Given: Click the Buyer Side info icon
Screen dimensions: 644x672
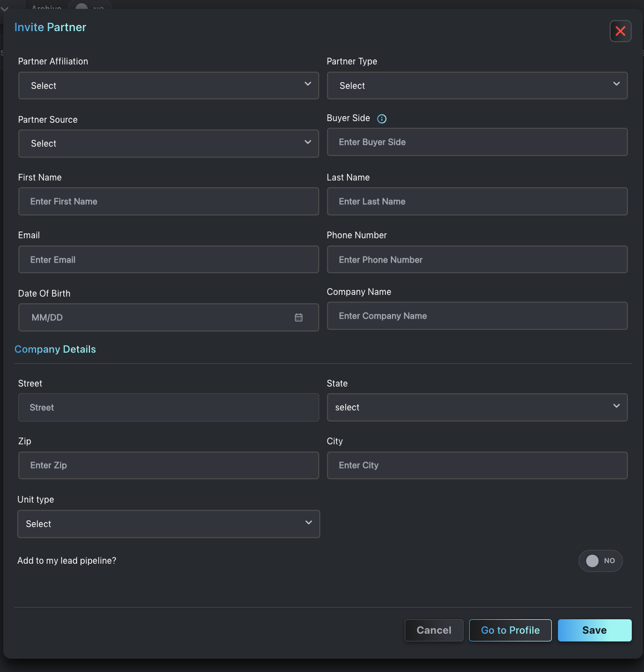Looking at the screenshot, I should [382, 119].
